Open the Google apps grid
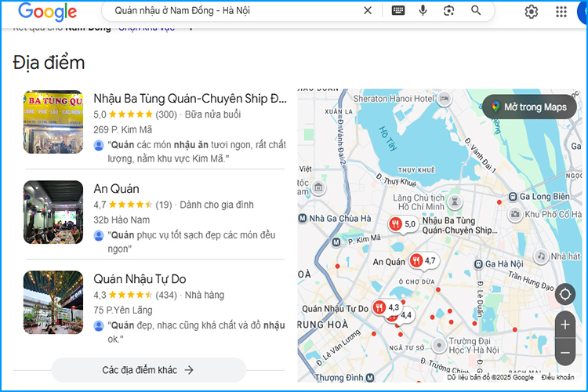Screen dimensions: 588x392 [561, 12]
